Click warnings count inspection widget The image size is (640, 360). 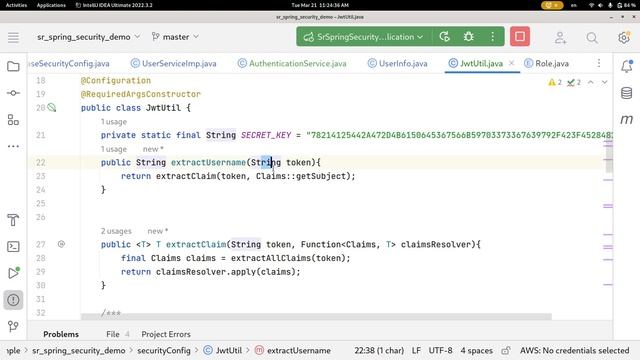(555, 82)
